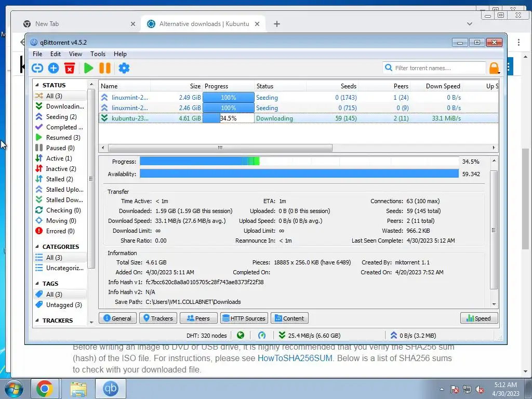This screenshot has width=532, height=399.
Task: Open the Edit menu
Action: click(x=55, y=54)
